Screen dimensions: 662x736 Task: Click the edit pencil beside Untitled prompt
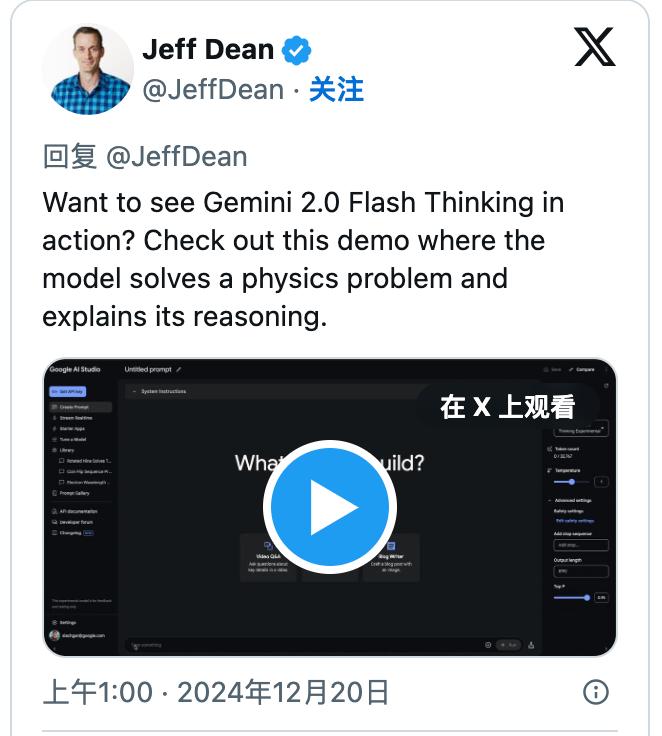(x=178, y=370)
